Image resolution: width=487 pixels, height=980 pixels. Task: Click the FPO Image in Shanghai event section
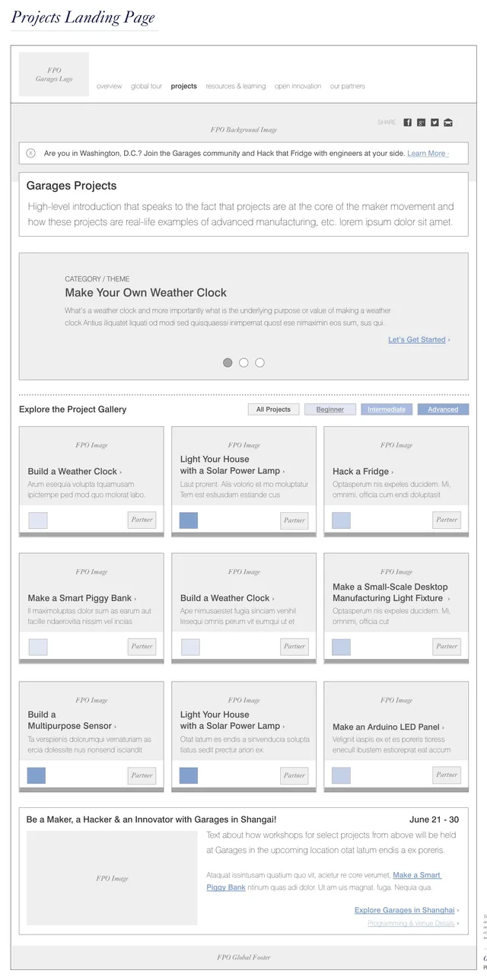(x=112, y=878)
